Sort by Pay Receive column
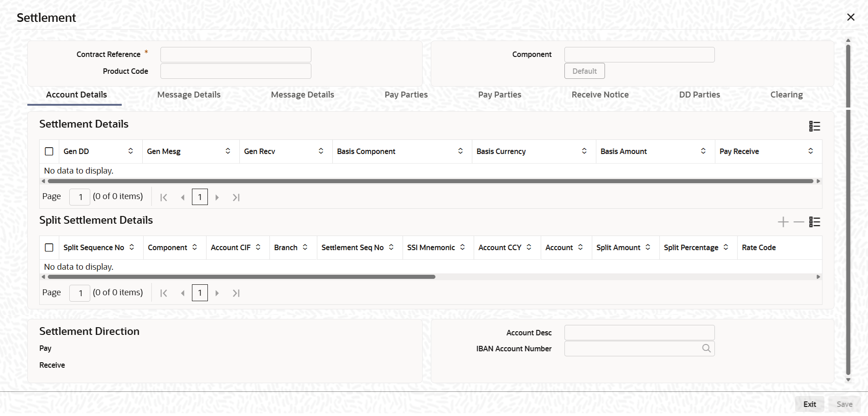Image resolution: width=868 pixels, height=416 pixels. 811,151
